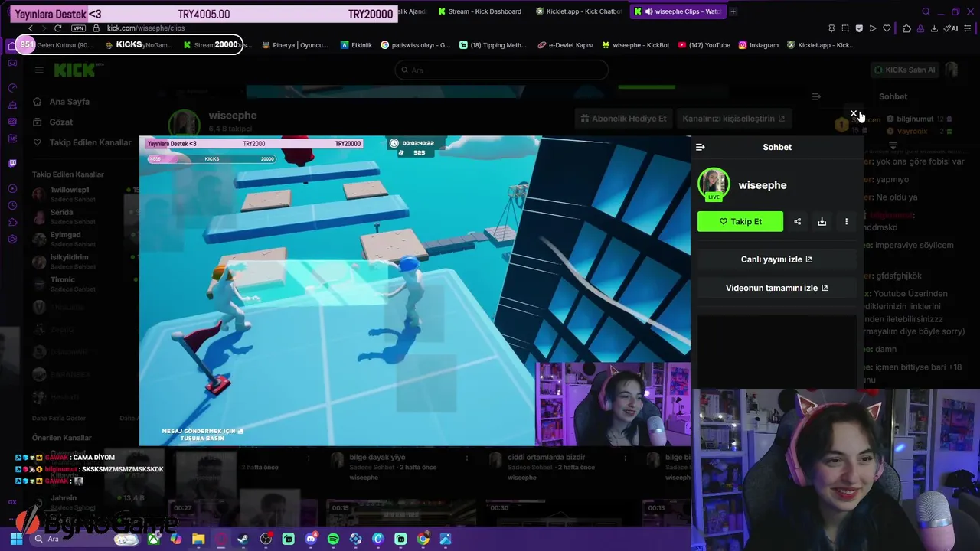Click the wiseephe name in clip panel
980x551 pixels.
pos(763,185)
